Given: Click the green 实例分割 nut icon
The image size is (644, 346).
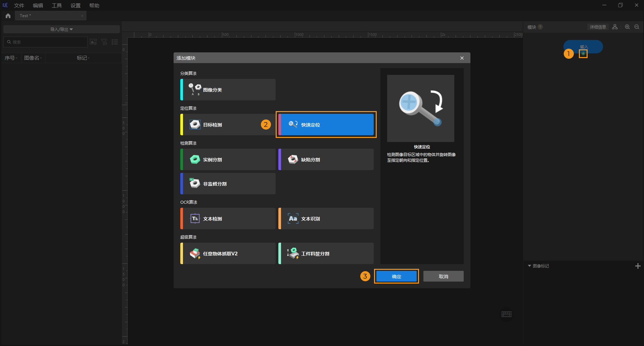Looking at the screenshot, I should pyautogui.click(x=195, y=159).
